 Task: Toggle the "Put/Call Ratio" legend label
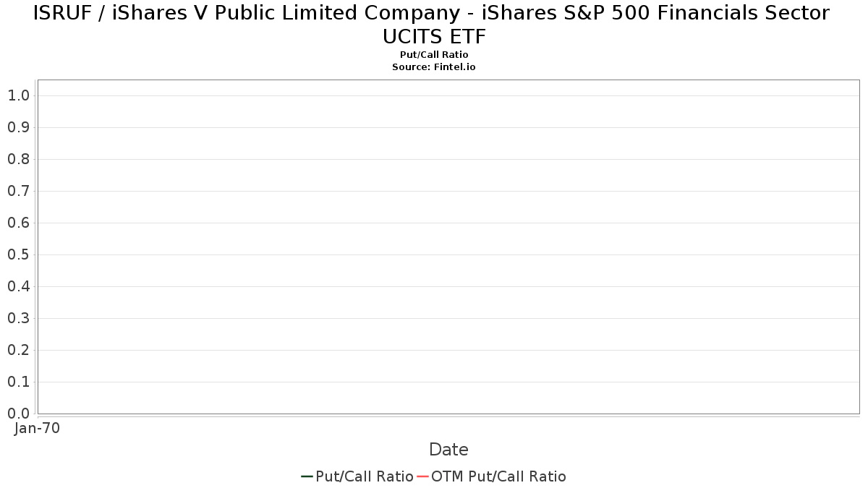(x=365, y=476)
